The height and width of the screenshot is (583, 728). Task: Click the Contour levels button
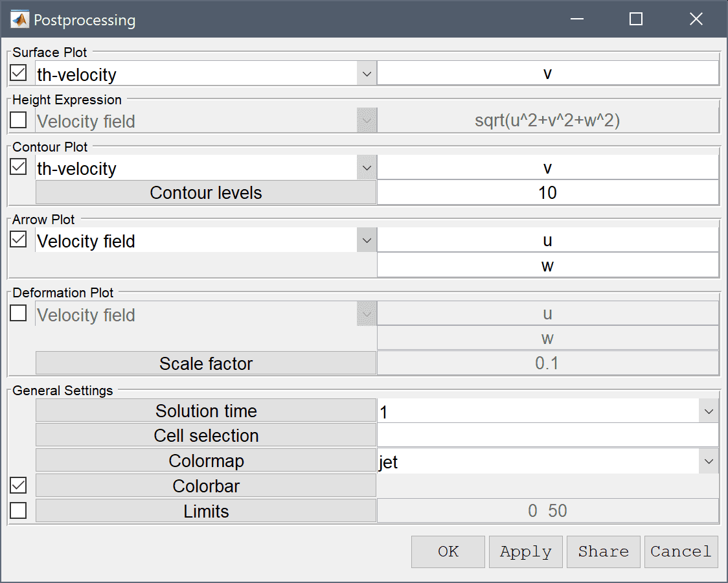click(x=206, y=192)
